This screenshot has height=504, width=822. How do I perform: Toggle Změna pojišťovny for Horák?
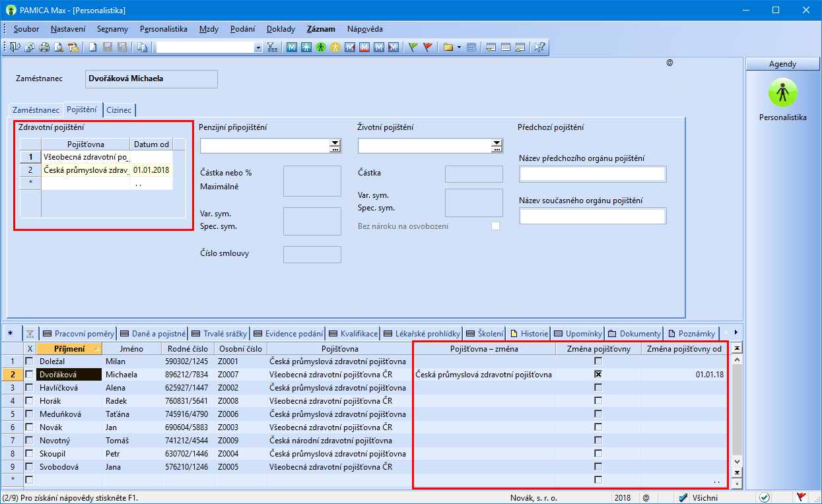(x=598, y=400)
